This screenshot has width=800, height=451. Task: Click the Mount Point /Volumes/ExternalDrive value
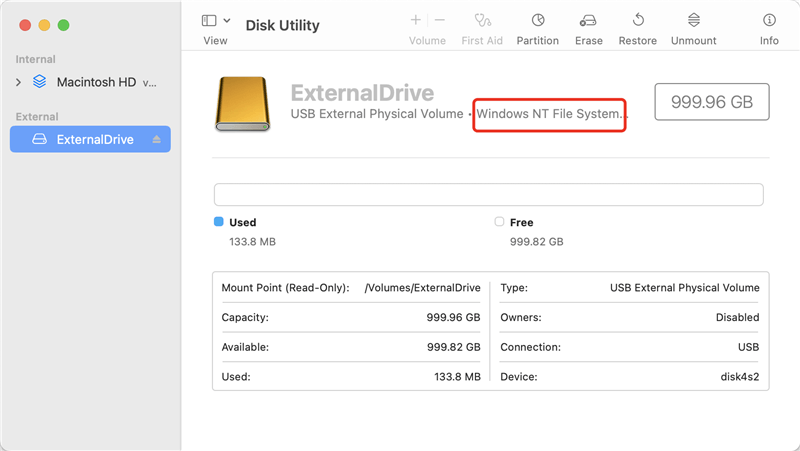422,288
